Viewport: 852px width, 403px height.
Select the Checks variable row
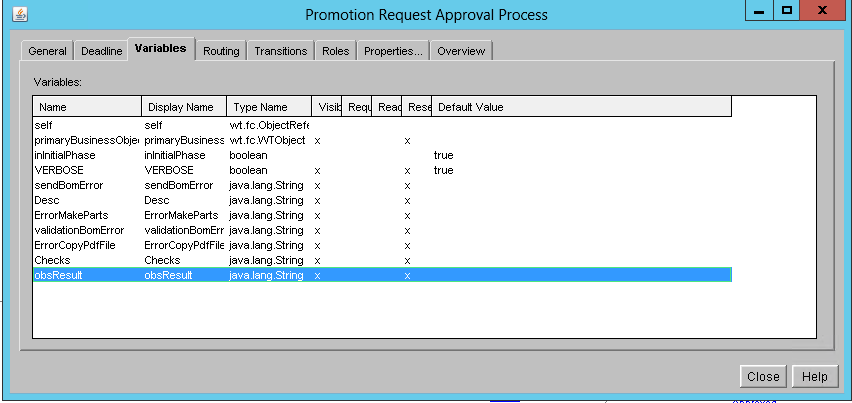click(382, 261)
